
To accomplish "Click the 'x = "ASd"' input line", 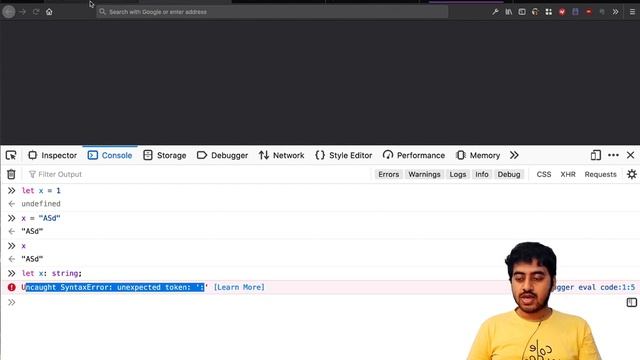I will 41,218.
